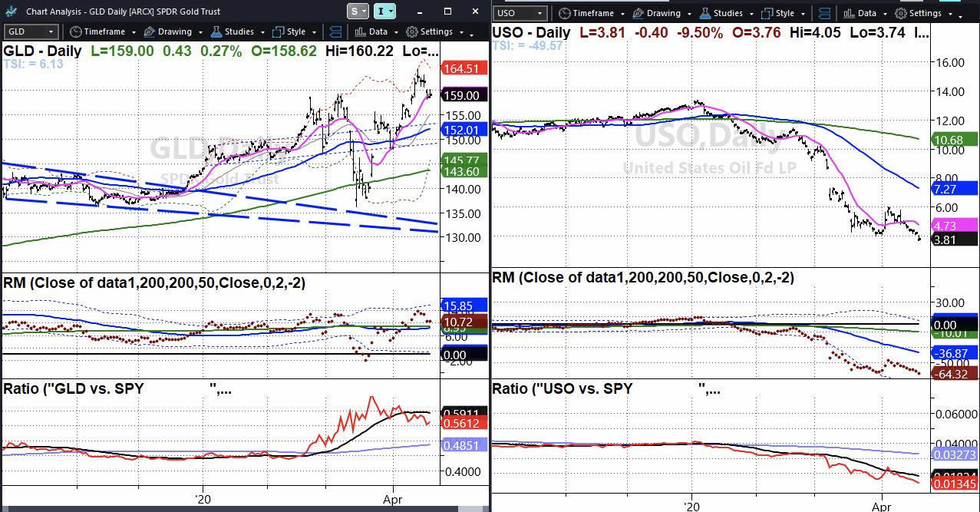This screenshot has height=512, width=980.
Task: Open the Studies flask icon in GLD chart
Action: [x=217, y=31]
